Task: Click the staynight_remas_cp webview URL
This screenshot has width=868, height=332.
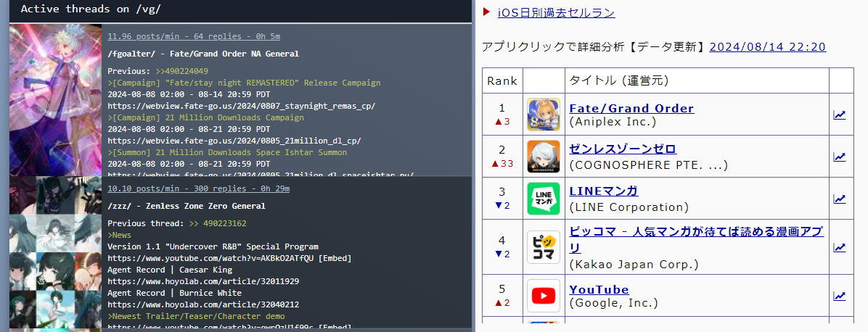Action: point(242,106)
